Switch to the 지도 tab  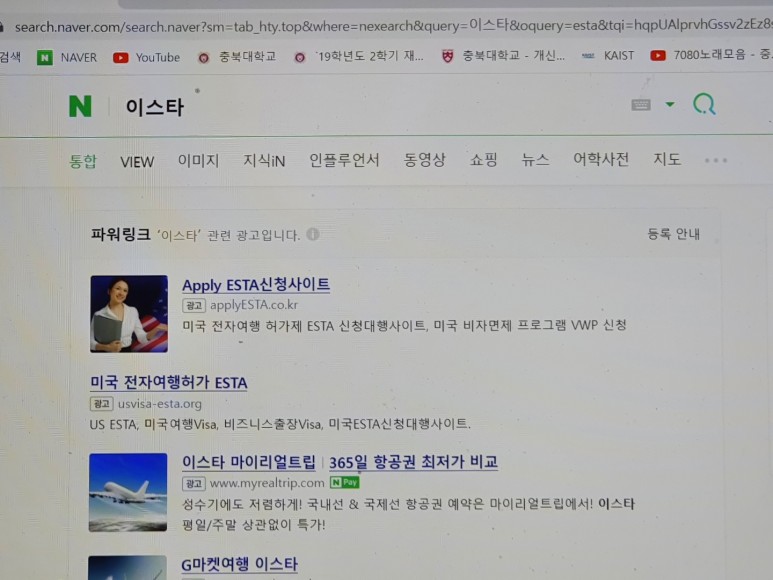(667, 159)
